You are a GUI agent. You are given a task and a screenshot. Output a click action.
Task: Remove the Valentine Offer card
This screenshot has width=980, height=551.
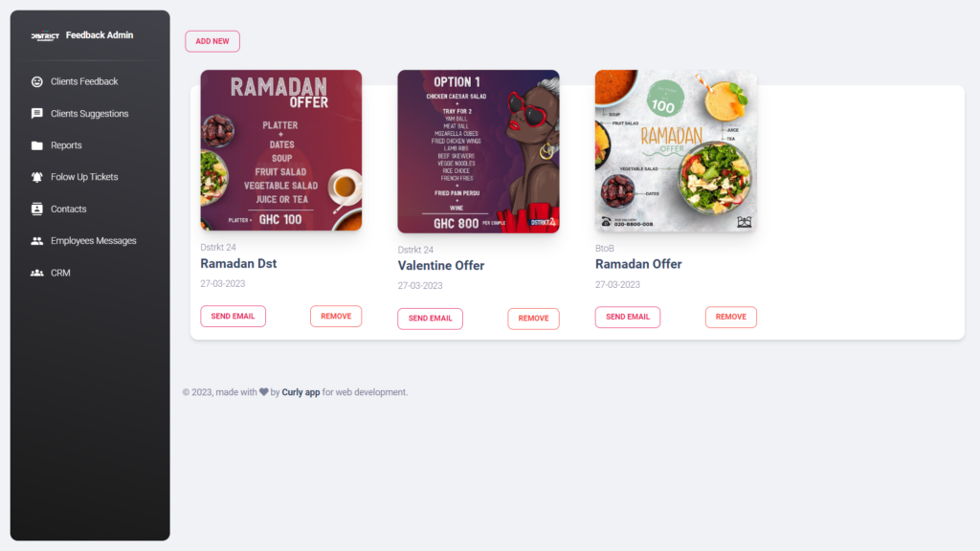point(533,319)
